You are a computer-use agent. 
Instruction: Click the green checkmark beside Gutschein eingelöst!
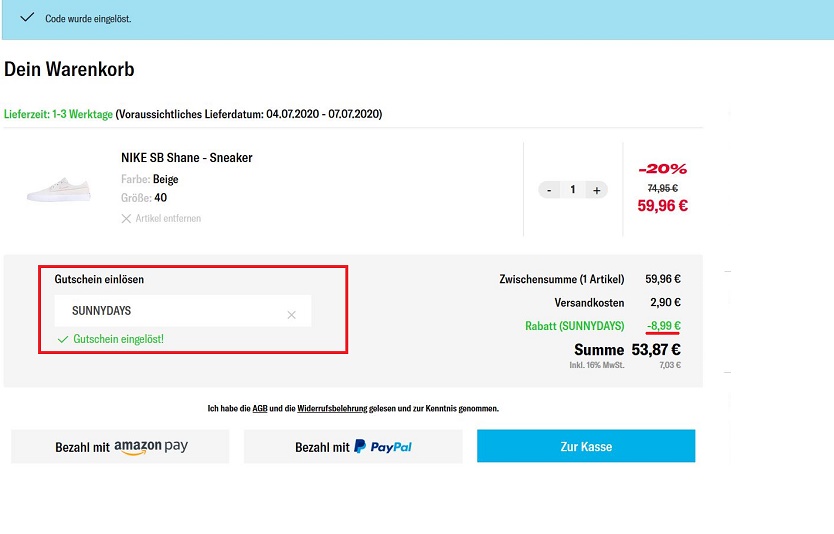click(x=63, y=339)
